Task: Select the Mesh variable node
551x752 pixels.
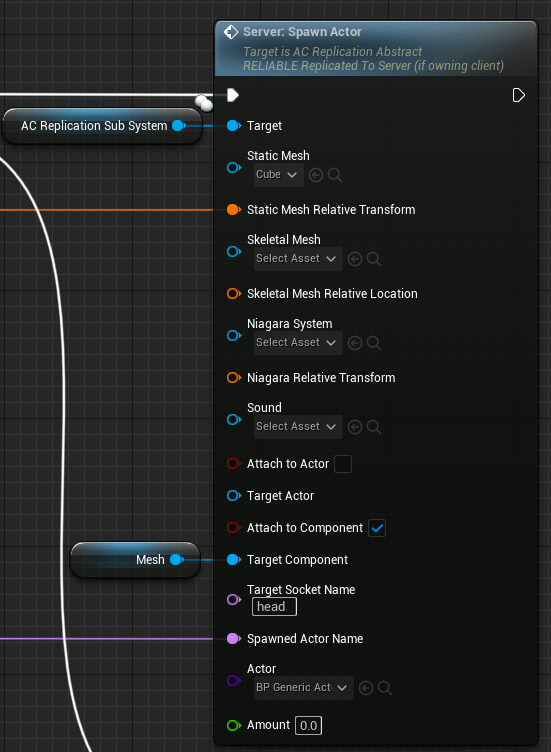Action: point(135,560)
